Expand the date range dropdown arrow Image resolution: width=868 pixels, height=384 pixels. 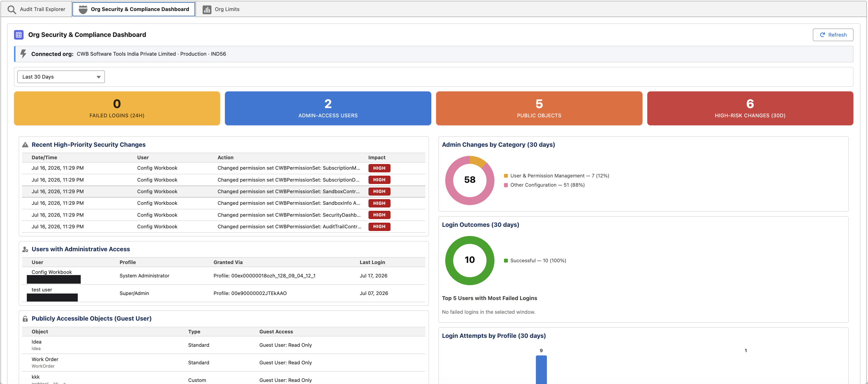(x=98, y=77)
